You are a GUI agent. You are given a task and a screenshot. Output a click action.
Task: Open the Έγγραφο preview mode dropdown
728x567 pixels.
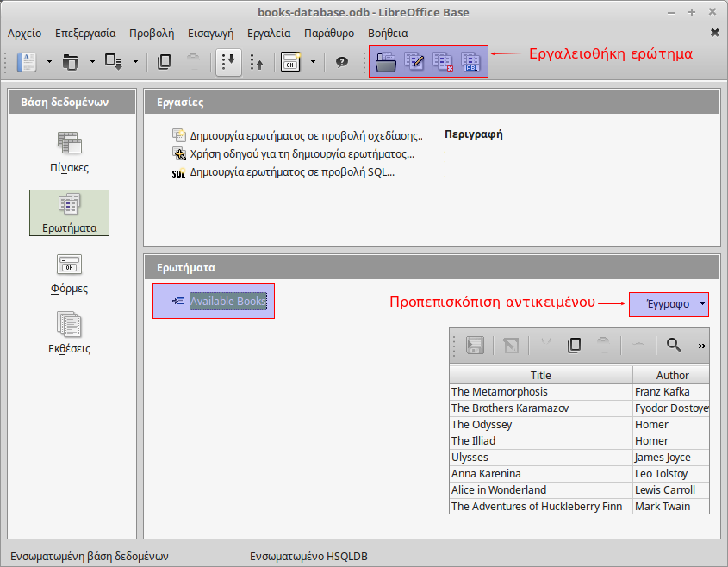(669, 304)
